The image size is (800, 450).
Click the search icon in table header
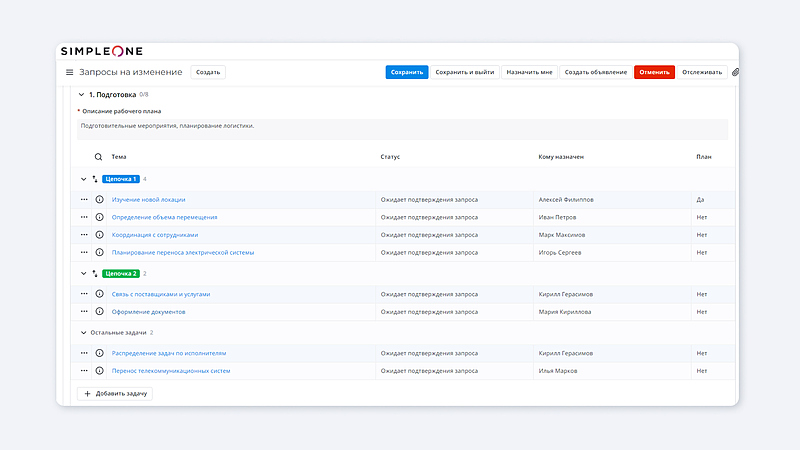coord(98,157)
